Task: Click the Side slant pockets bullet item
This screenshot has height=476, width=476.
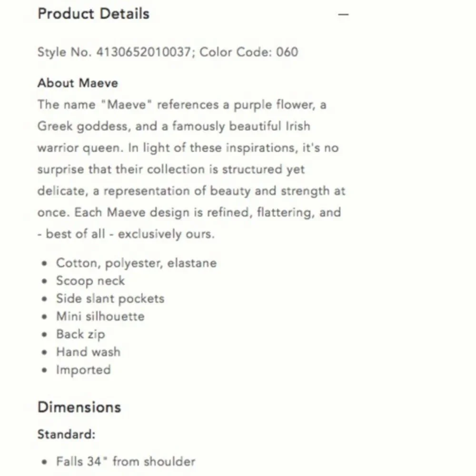Action: tap(110, 299)
